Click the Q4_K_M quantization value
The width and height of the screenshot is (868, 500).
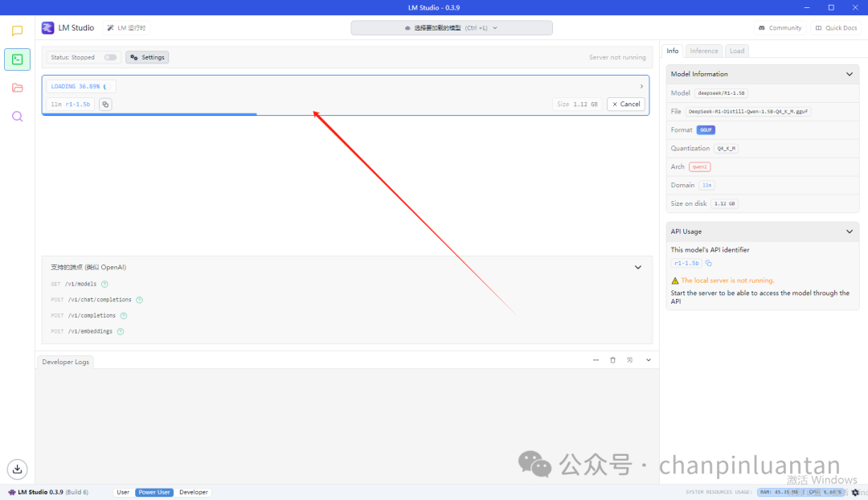click(727, 149)
